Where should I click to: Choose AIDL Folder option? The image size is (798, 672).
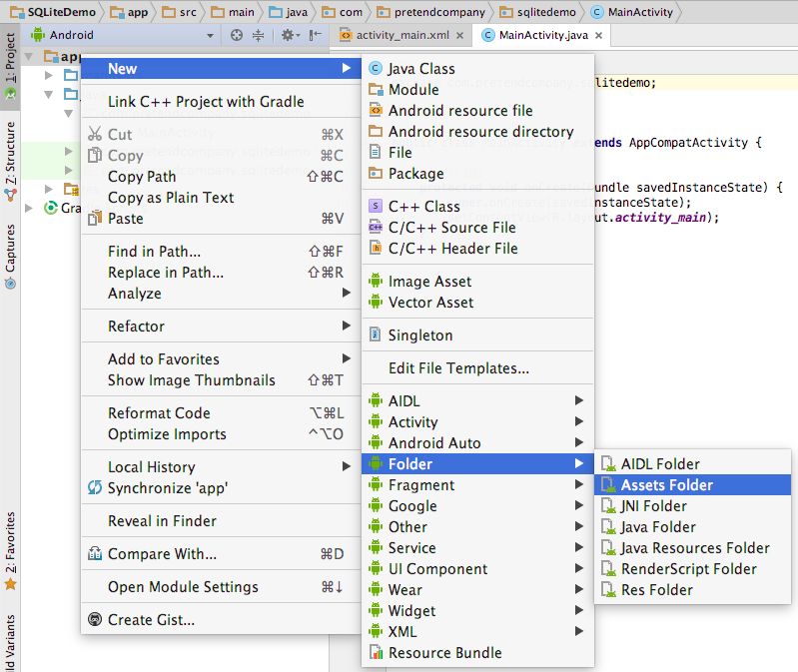692,464
